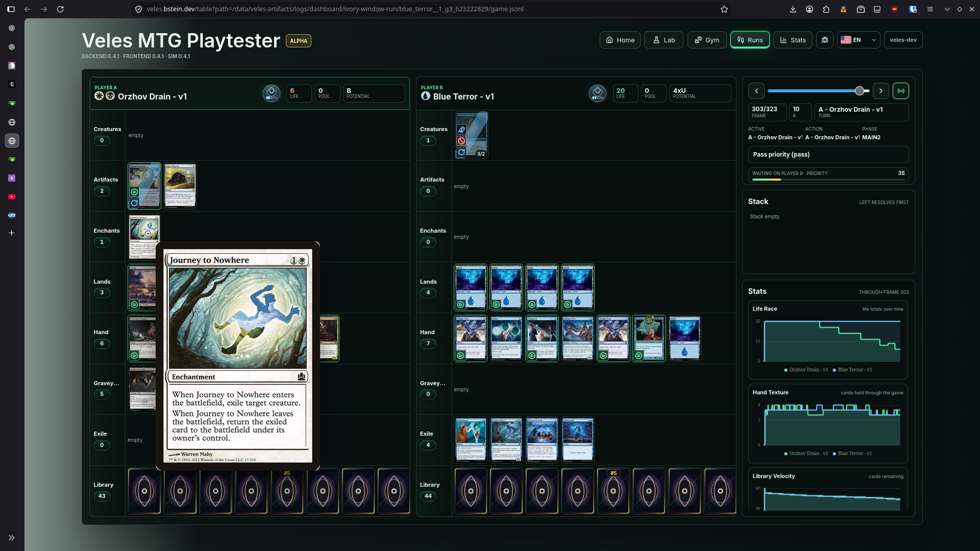The image size is (980, 551).
Task: Click the site security shield icon
Action: pos(138,9)
